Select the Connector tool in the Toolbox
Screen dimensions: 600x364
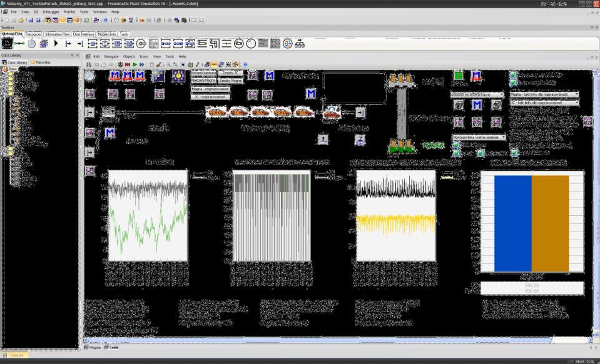[x=19, y=44]
